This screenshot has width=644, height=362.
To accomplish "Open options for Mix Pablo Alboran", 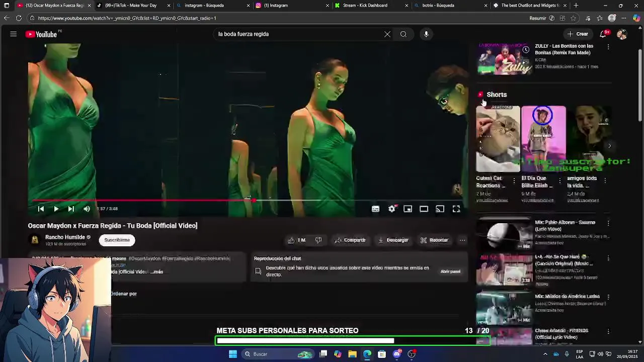I will [x=608, y=223].
